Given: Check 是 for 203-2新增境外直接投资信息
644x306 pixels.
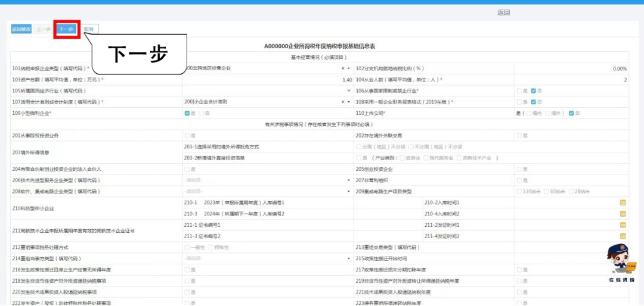Looking at the screenshot, I should click(x=359, y=158).
